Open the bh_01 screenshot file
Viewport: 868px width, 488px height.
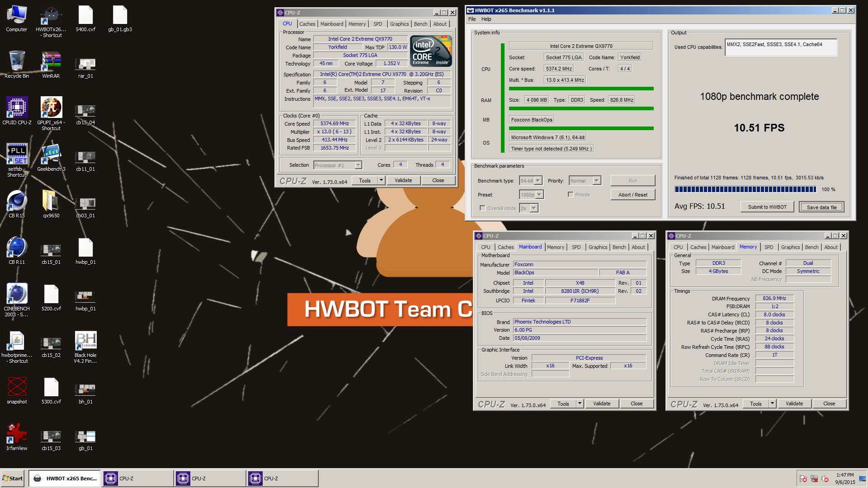(85, 393)
